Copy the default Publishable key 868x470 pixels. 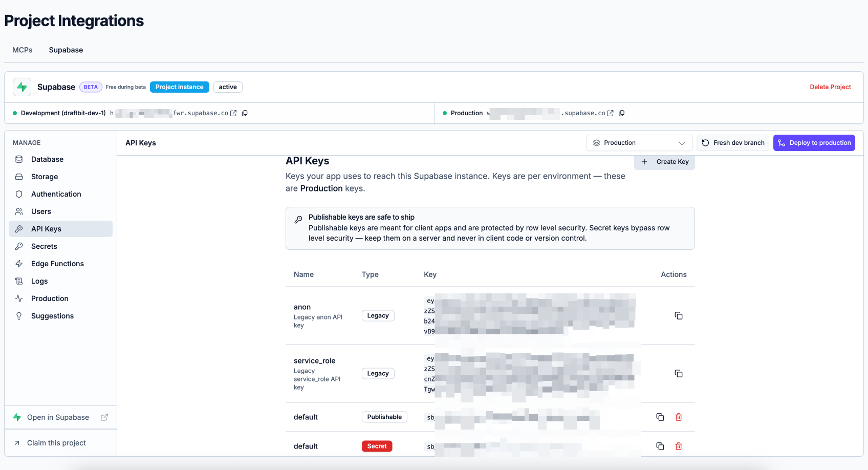660,417
